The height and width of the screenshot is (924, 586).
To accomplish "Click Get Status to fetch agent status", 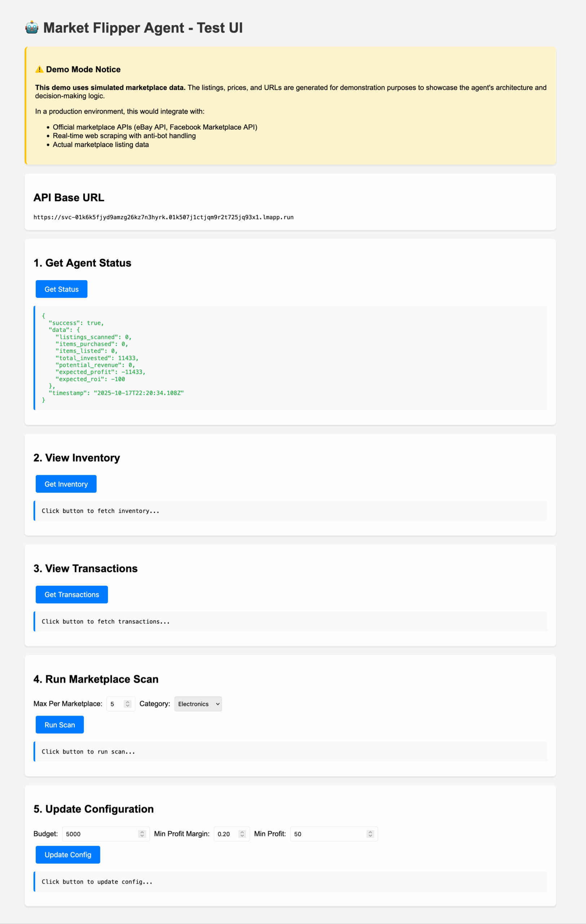I will point(61,289).
